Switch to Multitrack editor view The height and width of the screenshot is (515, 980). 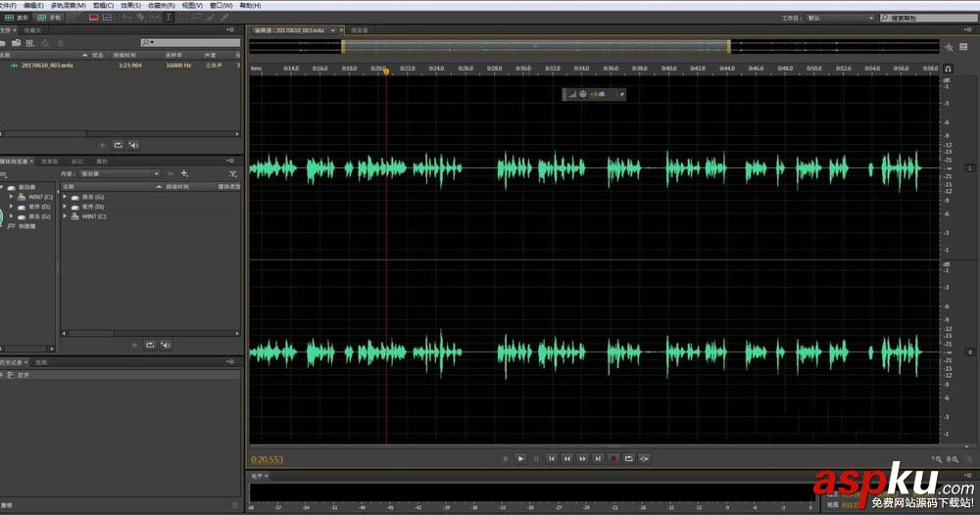(49, 18)
